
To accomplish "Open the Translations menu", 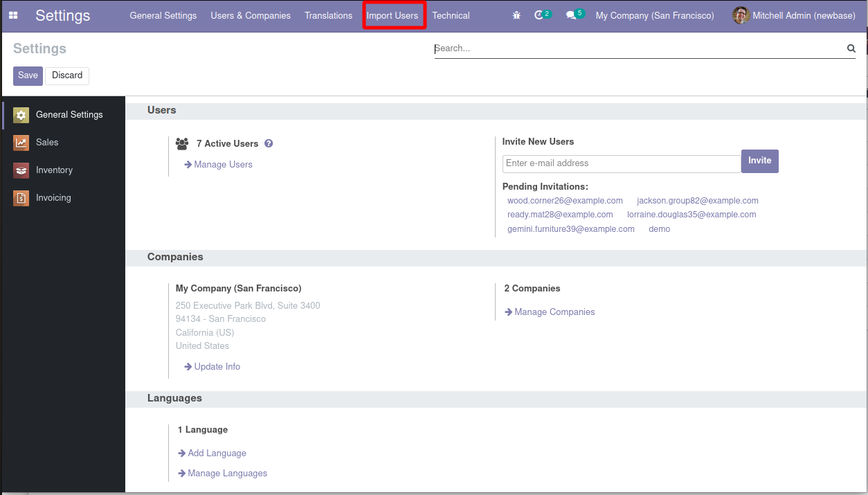I will click(328, 15).
